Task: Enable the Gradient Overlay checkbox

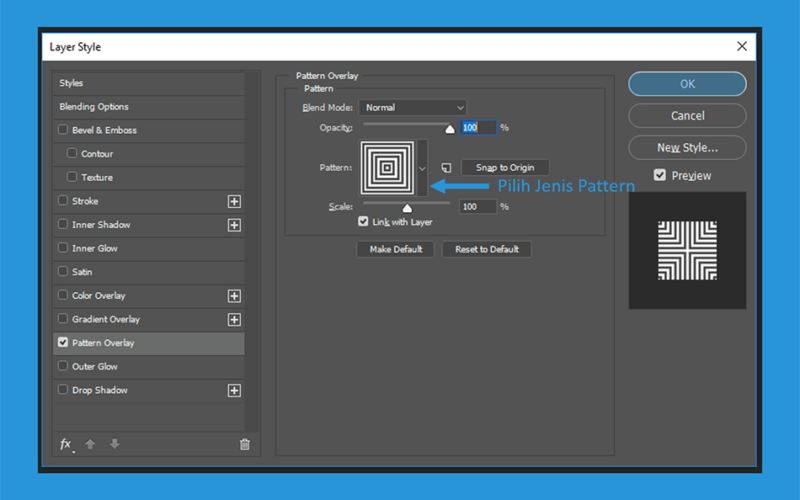Action: [63, 318]
